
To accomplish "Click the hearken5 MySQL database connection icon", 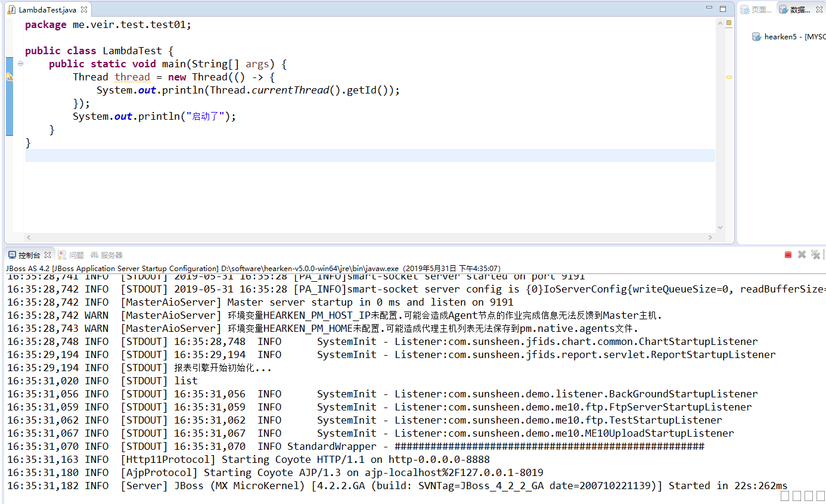I will [756, 37].
